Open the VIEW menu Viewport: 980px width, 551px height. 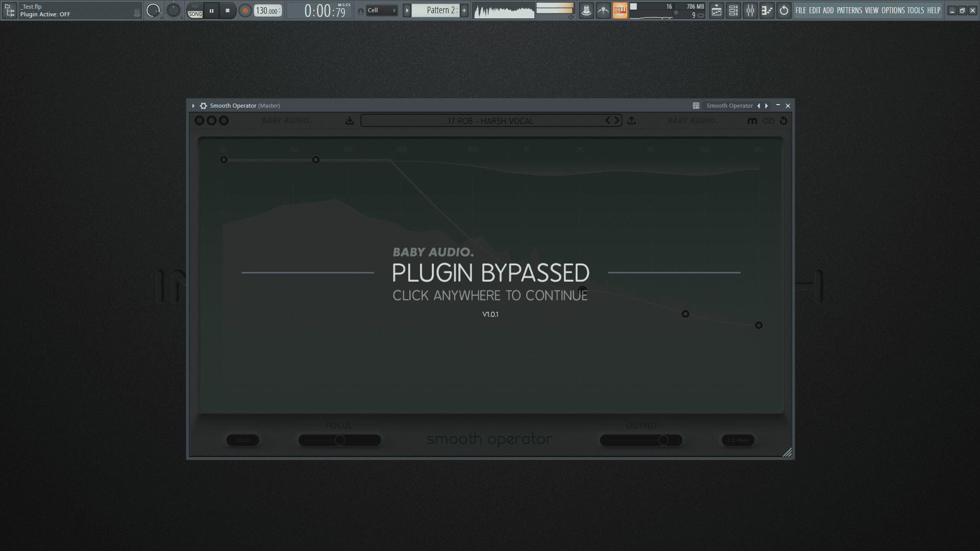click(872, 10)
